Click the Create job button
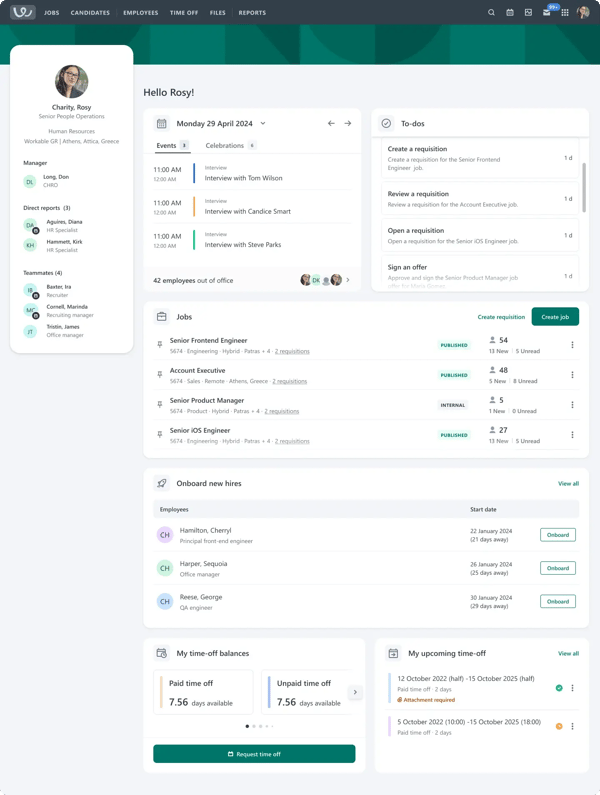Viewport: 600px width, 795px height. [555, 317]
